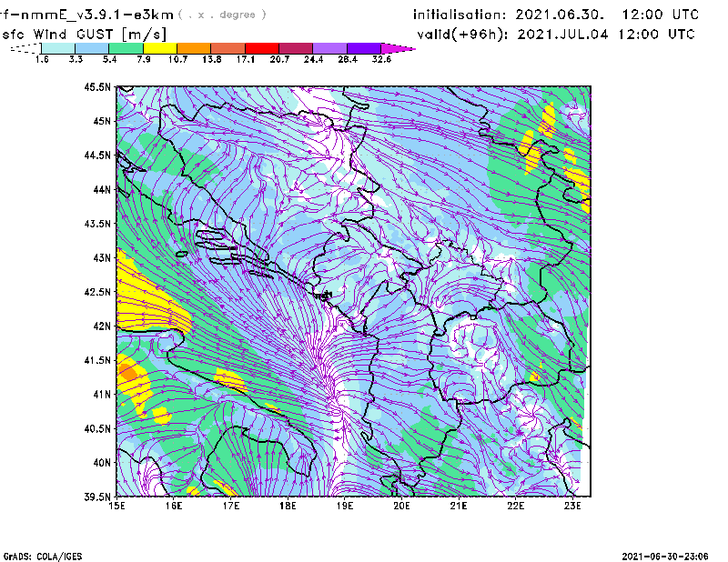Click the dashed white arrow below 1.6
This screenshot has width=728, height=562.
pyautogui.click(x=25, y=48)
